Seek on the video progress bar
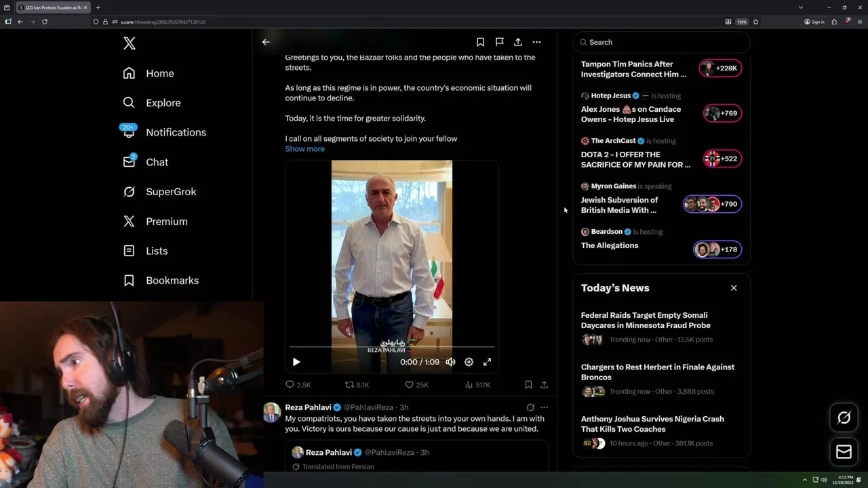The height and width of the screenshot is (488, 868). (x=392, y=347)
